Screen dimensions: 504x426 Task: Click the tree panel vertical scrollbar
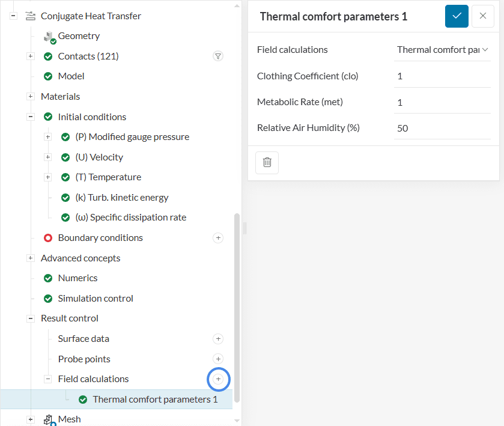pos(237,306)
